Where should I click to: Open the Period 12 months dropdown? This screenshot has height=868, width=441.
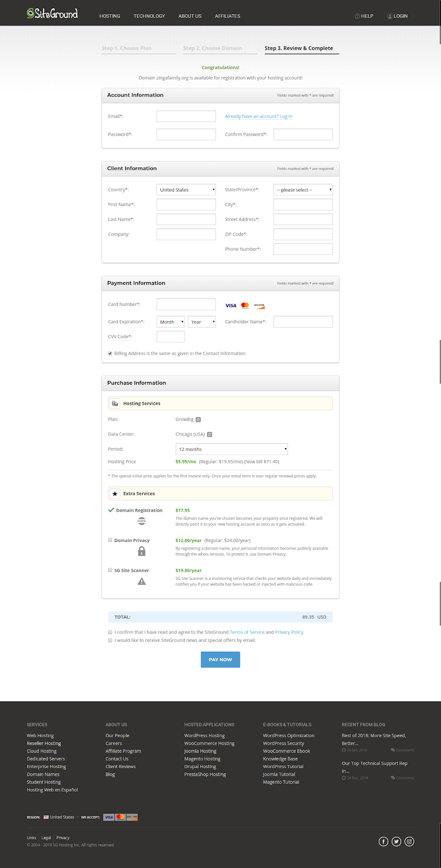pyautogui.click(x=232, y=449)
